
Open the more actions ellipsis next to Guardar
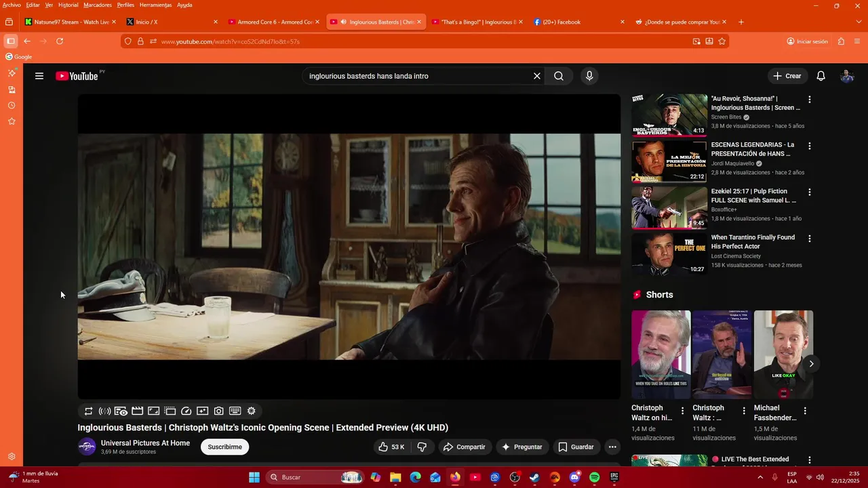612,447
